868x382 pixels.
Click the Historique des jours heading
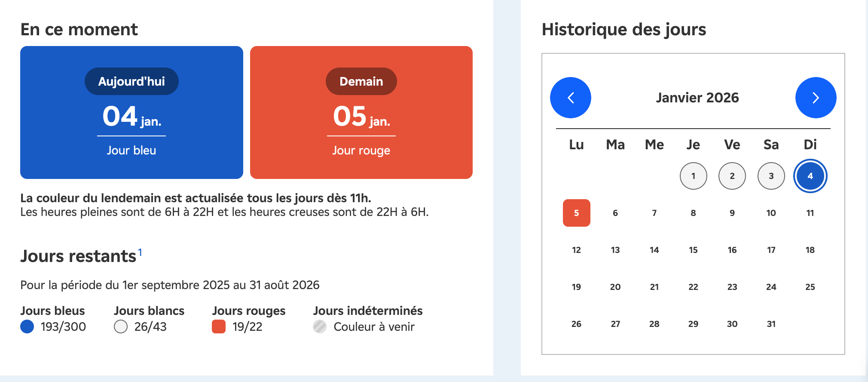(x=624, y=29)
